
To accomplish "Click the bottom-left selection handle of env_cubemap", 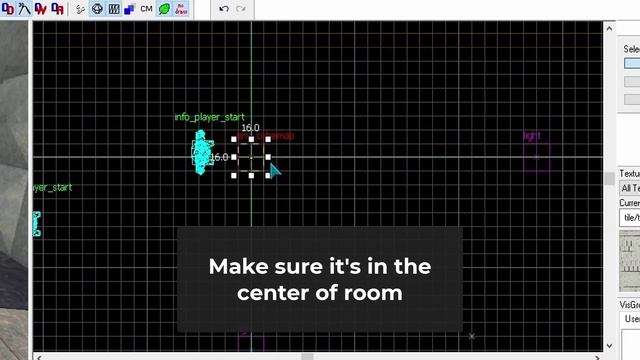I will 234,176.
